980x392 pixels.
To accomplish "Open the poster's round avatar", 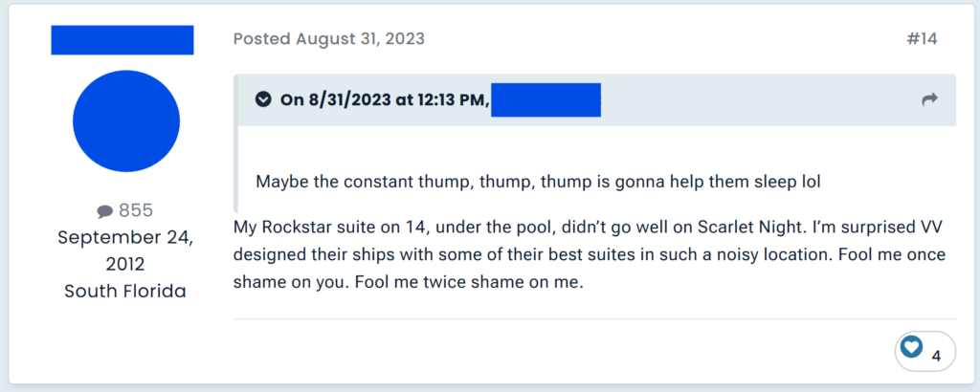I will (126, 120).
